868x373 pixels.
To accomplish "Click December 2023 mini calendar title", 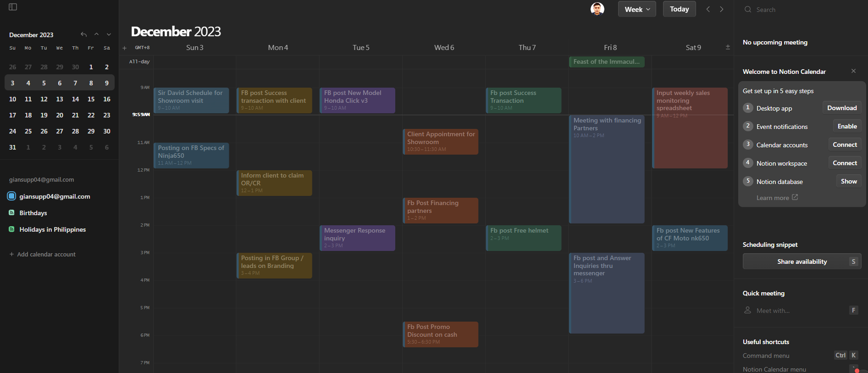I will click(x=31, y=35).
